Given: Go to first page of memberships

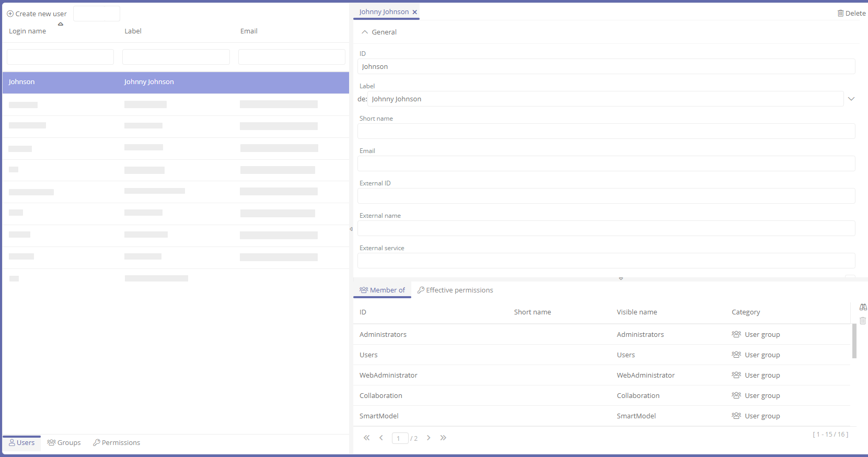Looking at the screenshot, I should (367, 438).
